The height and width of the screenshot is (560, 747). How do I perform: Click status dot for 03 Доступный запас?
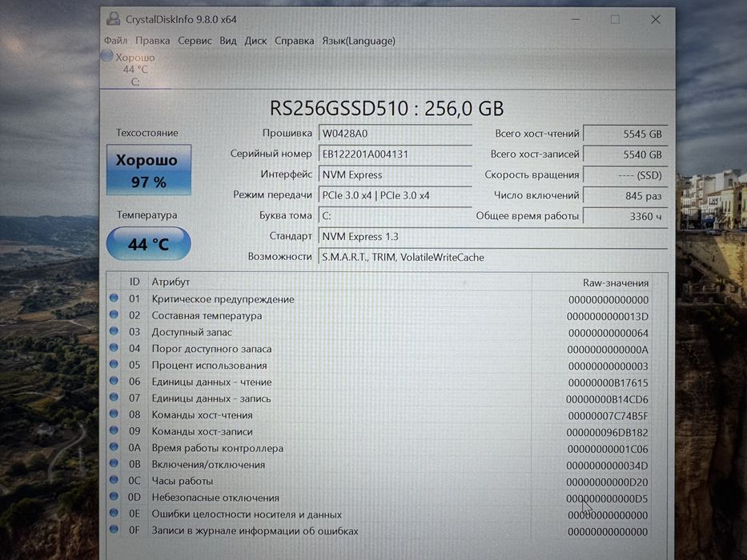click(114, 331)
